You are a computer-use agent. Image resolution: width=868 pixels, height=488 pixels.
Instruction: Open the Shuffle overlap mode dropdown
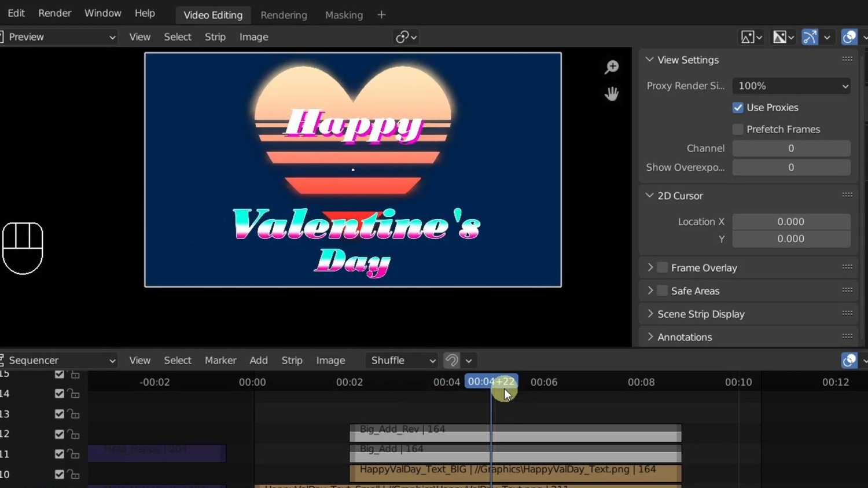point(402,360)
